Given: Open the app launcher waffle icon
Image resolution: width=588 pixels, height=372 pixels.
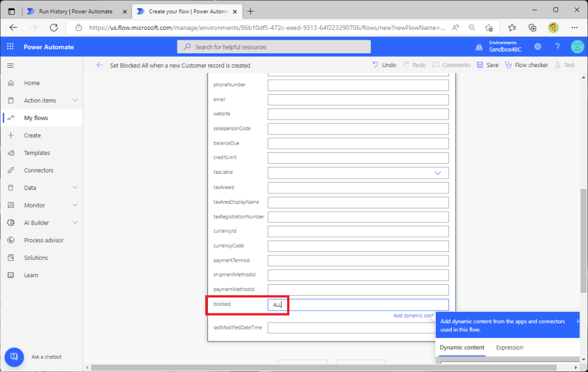Looking at the screenshot, I should tap(10, 46).
